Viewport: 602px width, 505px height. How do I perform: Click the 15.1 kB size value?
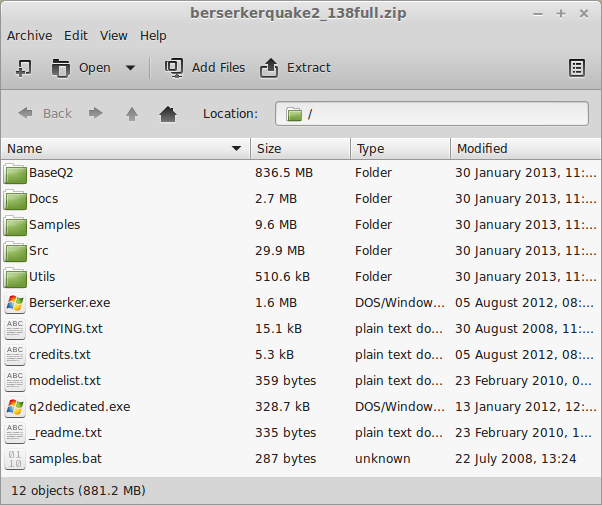279,329
